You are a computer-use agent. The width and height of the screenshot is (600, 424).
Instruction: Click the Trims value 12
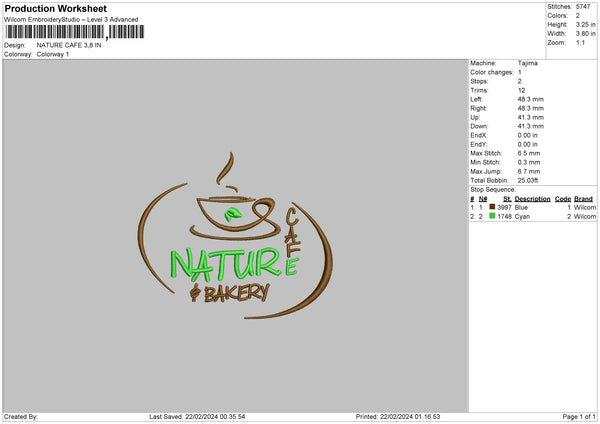click(x=521, y=90)
